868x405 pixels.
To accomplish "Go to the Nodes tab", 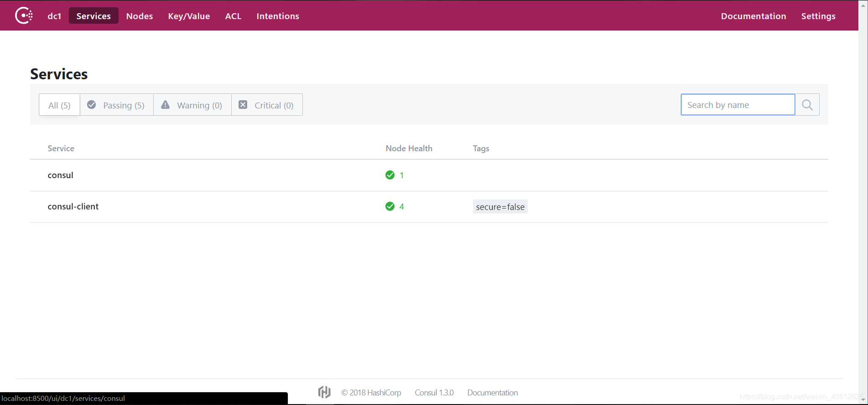I will point(140,16).
